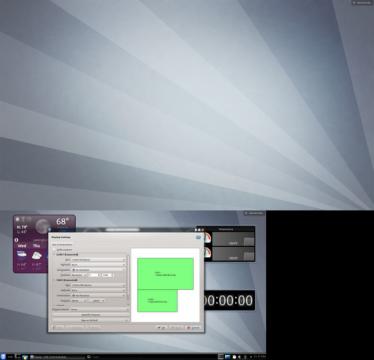Select the large green monitor rectangle
This screenshot has height=360, width=374.
(165, 274)
